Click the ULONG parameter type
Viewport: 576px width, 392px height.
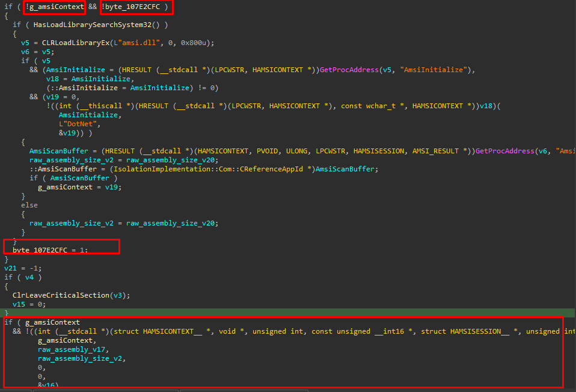pyautogui.click(x=296, y=151)
